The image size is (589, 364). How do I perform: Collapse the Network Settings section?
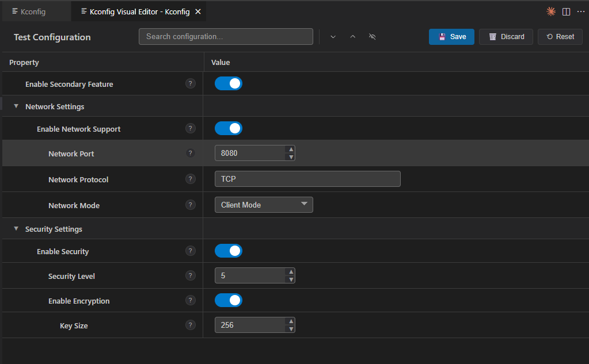coord(16,106)
